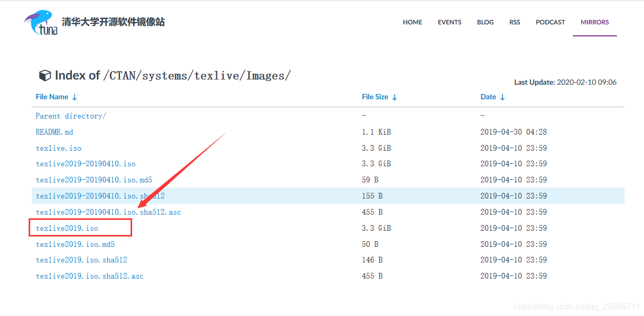Select the 155 B file size value
The image size is (644, 316).
coord(372,196)
